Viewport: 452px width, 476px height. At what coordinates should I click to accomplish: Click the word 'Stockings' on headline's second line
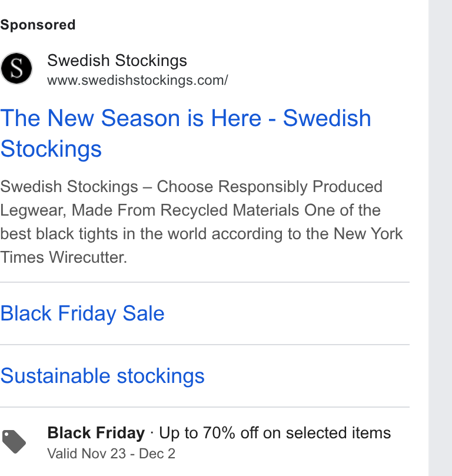tap(51, 149)
